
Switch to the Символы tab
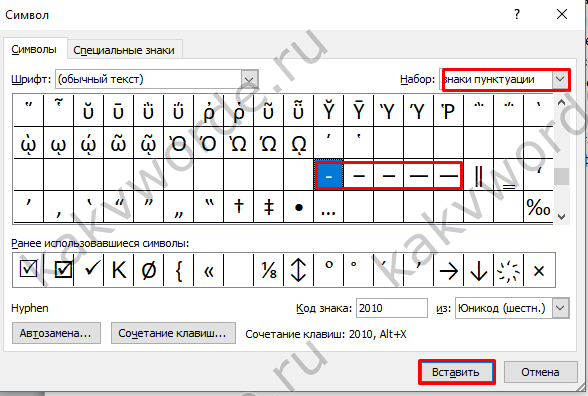coord(34,49)
